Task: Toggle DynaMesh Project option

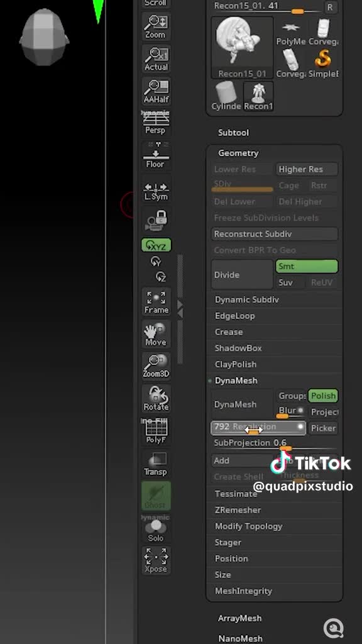Action: pos(324,412)
